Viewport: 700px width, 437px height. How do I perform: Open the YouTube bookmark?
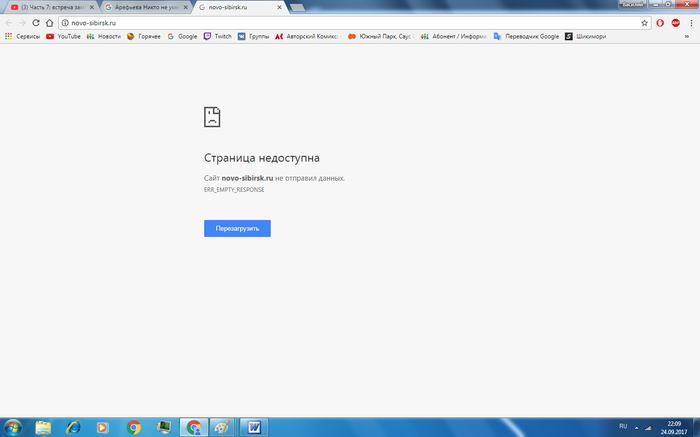coord(63,36)
